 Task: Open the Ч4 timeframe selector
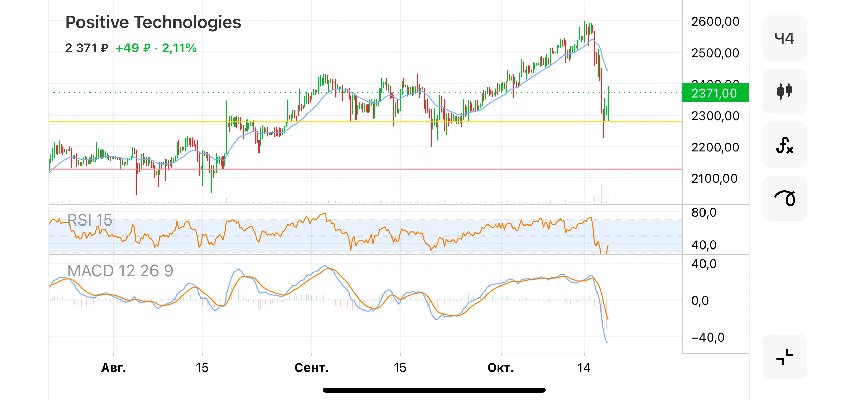pos(784,38)
